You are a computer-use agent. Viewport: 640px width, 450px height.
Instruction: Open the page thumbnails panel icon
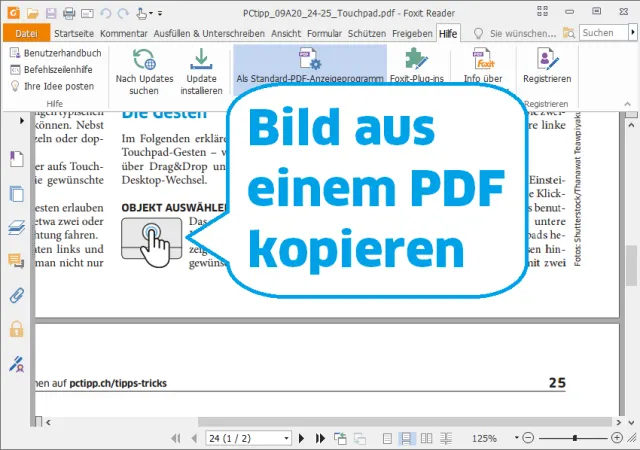16,194
